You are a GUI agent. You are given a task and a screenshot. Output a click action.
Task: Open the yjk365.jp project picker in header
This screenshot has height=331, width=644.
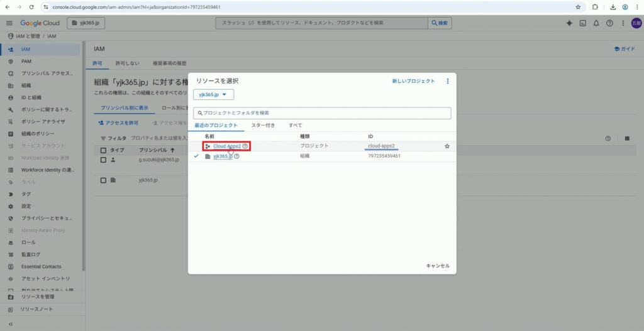coord(86,23)
